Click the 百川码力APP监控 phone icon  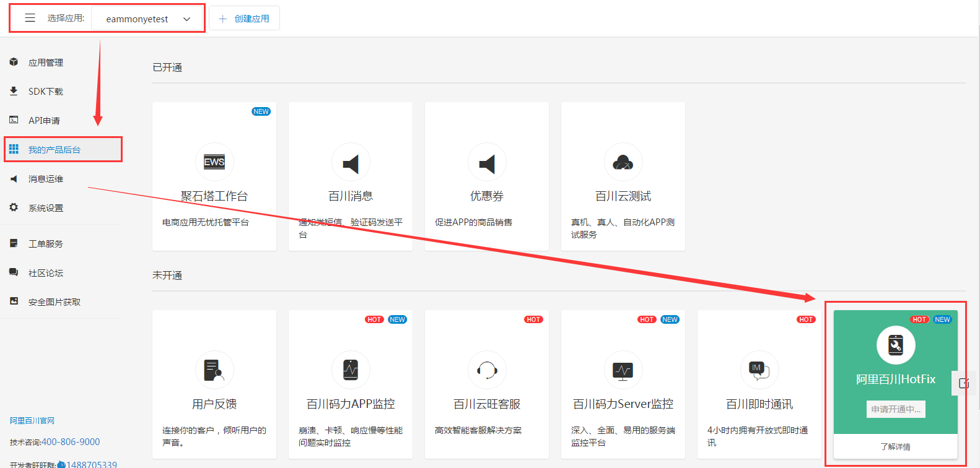click(x=351, y=370)
